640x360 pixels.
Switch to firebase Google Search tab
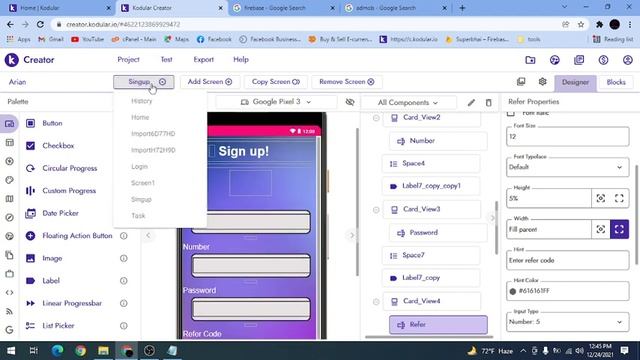283,8
